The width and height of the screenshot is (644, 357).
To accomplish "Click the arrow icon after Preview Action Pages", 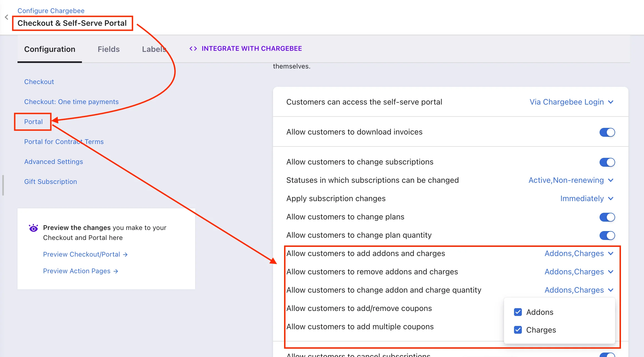I will click(x=116, y=271).
